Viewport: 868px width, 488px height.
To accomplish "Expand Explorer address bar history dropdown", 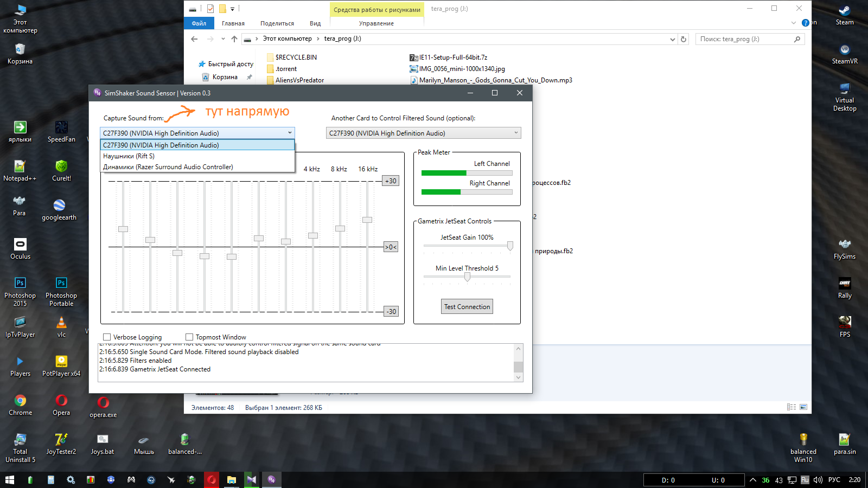I will pyautogui.click(x=673, y=39).
